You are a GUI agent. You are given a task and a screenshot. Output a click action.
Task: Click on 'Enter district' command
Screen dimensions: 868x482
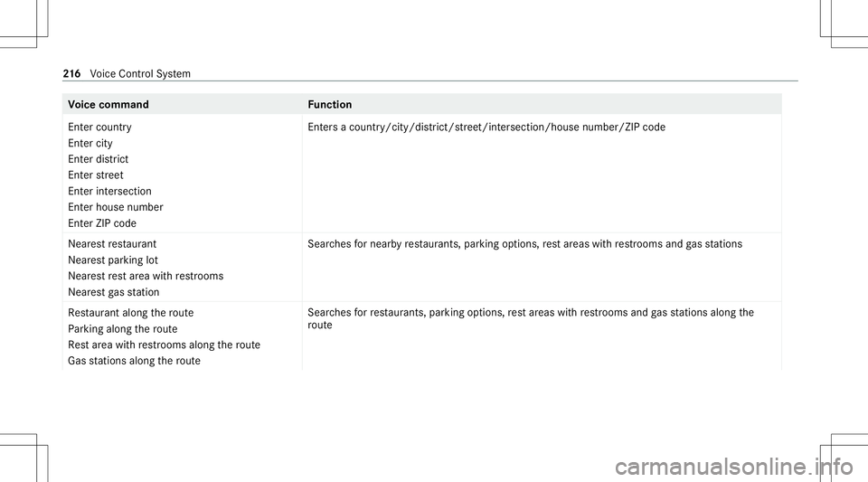click(x=98, y=159)
